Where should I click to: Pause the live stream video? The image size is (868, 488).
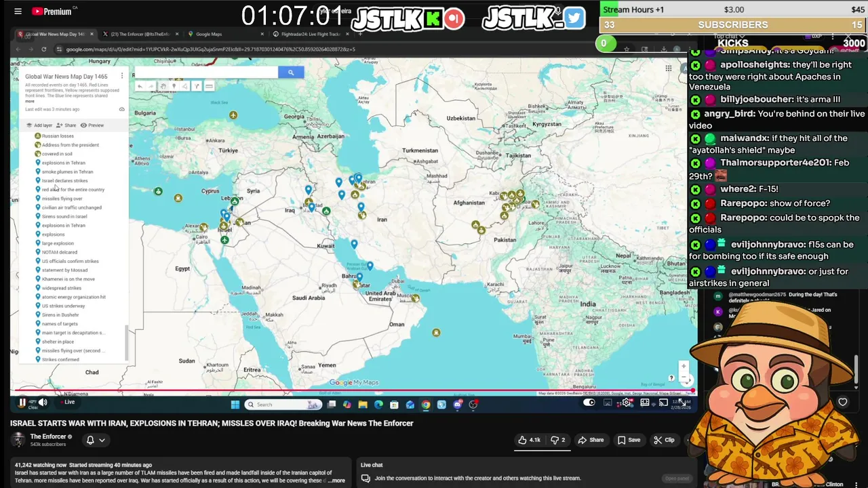coord(22,402)
